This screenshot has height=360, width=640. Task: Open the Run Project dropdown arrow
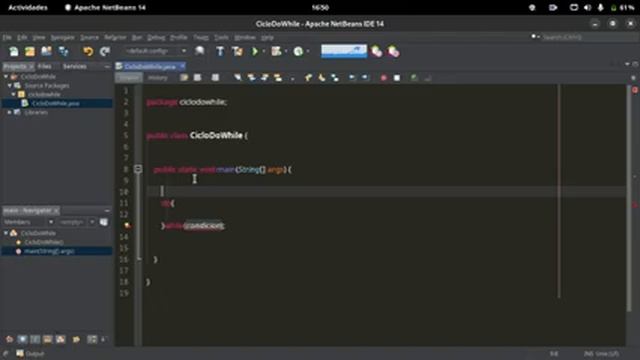coord(264,51)
